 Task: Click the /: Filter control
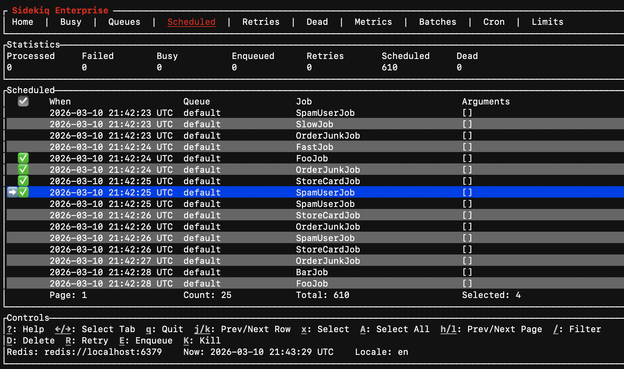[577, 329]
